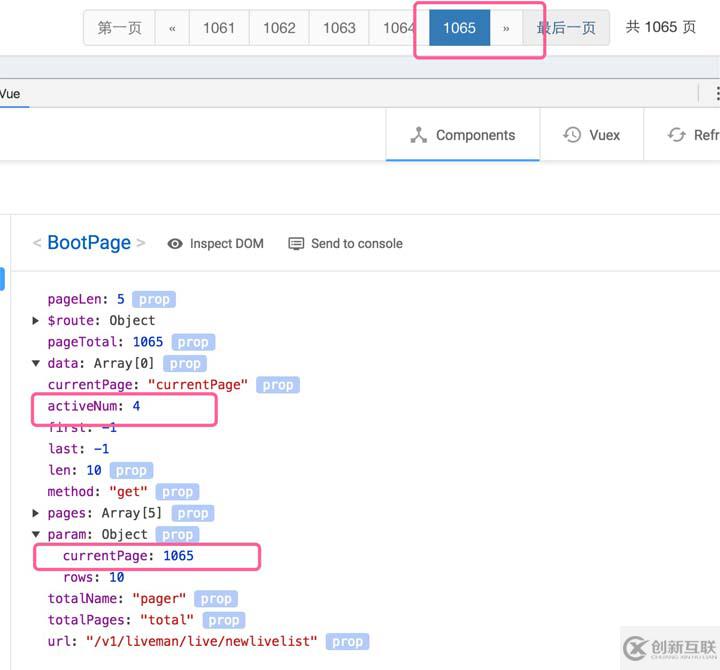Select the pageLen: 5 property
This screenshot has width=720, height=670.
86,299
